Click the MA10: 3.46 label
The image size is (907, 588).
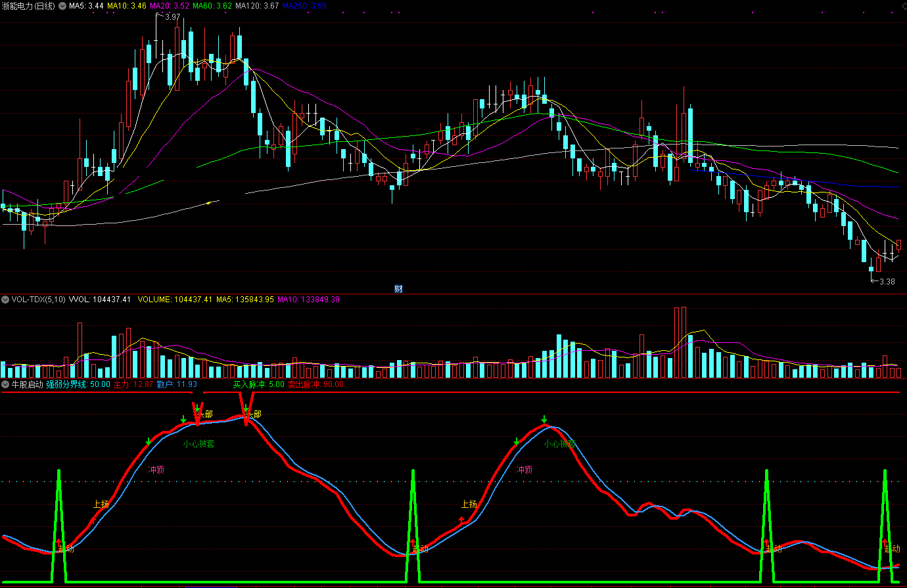127,6
